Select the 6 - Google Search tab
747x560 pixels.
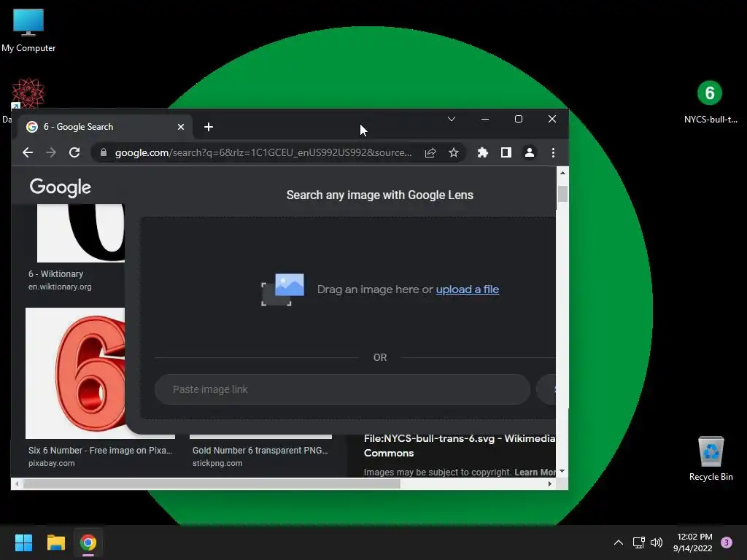105,127
